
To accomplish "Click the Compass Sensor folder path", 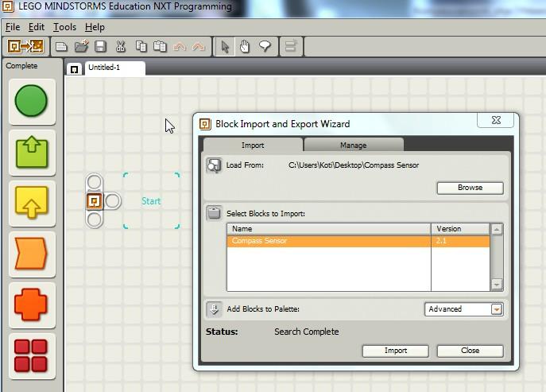I will pyautogui.click(x=354, y=165).
